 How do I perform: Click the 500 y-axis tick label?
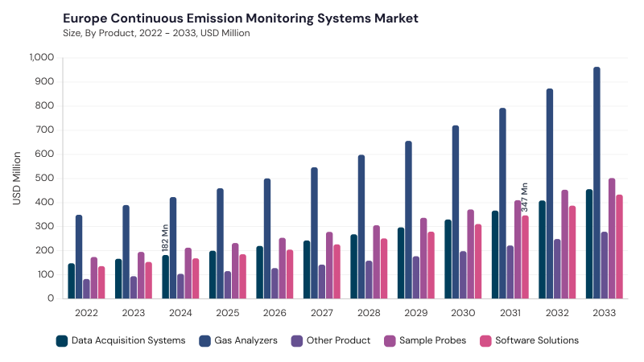45,178
